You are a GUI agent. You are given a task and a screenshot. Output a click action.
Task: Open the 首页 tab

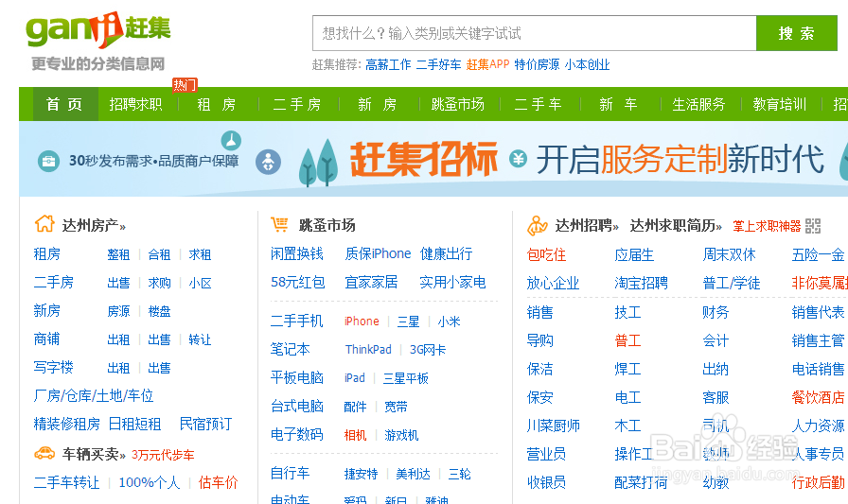coord(65,104)
